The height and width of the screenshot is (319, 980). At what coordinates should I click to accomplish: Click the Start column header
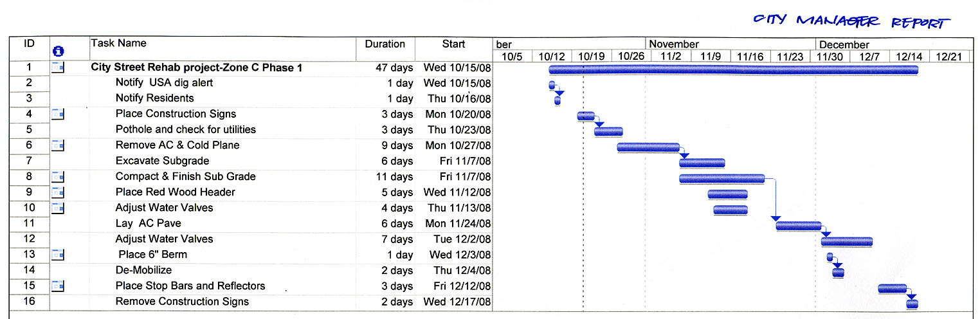[453, 44]
